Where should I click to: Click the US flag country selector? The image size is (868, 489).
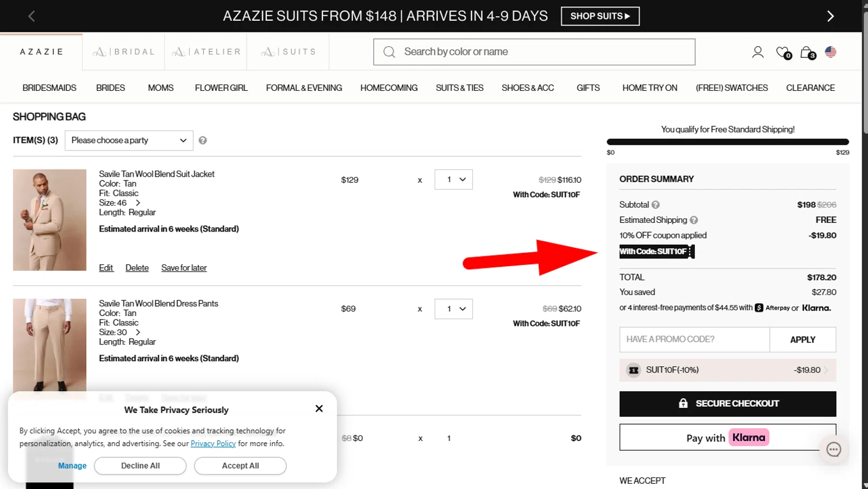point(830,52)
